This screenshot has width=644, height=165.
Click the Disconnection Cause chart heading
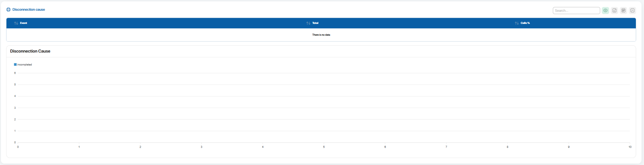click(x=30, y=51)
